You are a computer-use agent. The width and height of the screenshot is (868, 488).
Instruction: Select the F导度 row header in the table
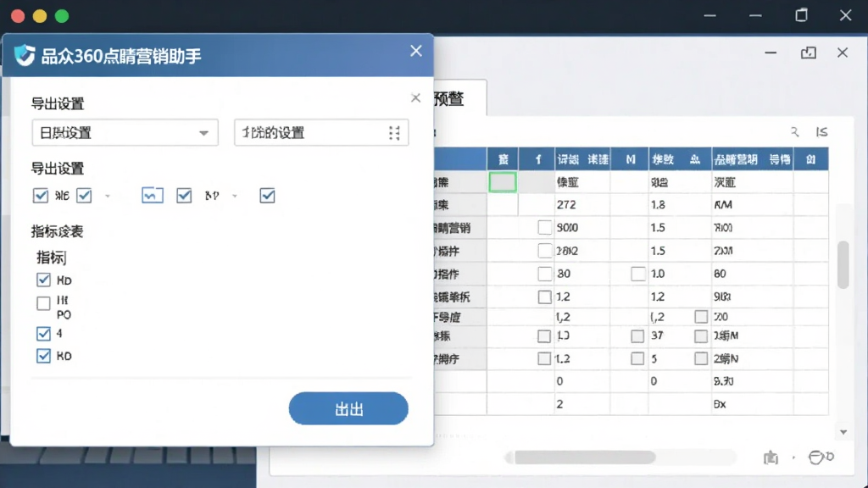click(460, 317)
